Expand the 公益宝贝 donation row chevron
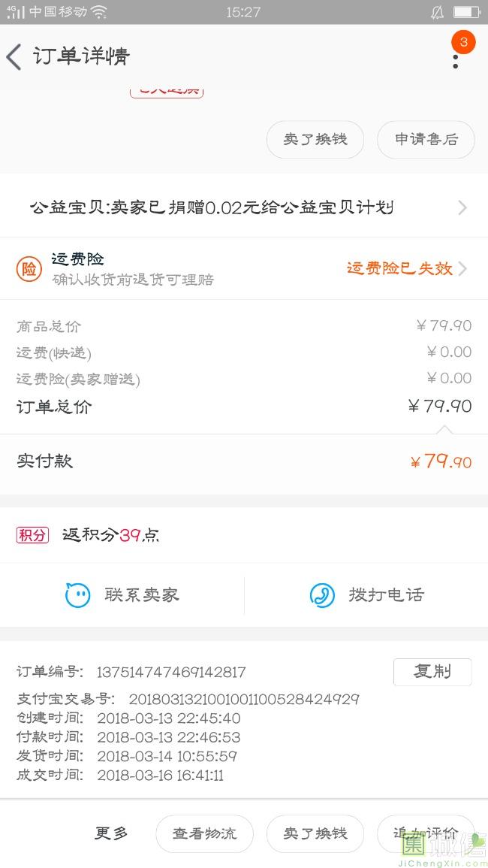Viewport: 488px width, 868px height. click(462, 207)
